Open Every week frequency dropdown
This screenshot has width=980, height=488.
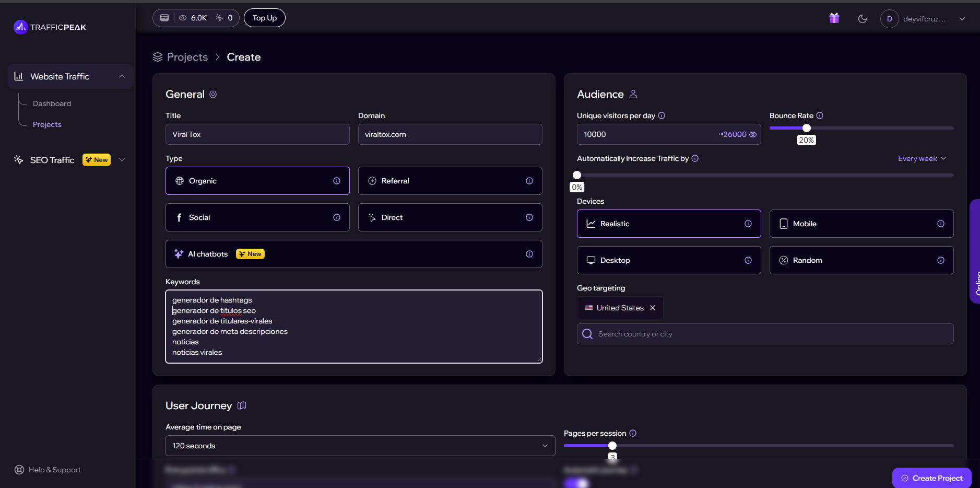click(x=922, y=158)
